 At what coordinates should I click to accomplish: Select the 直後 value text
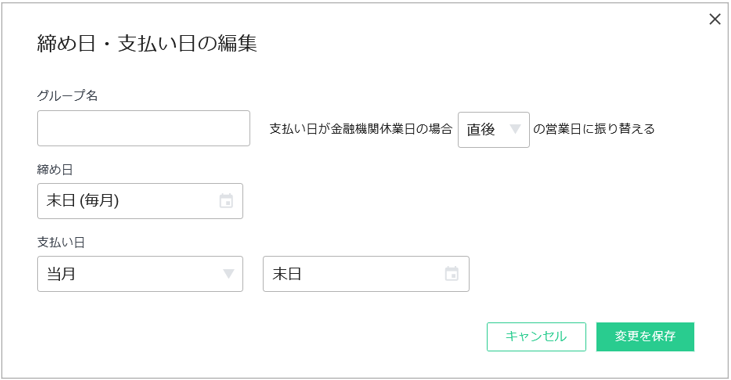click(x=481, y=130)
